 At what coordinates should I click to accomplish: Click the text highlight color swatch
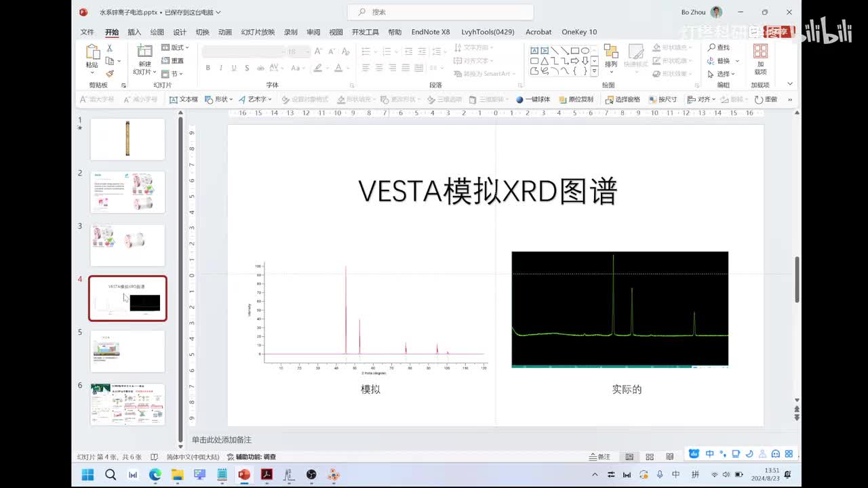[x=317, y=68]
